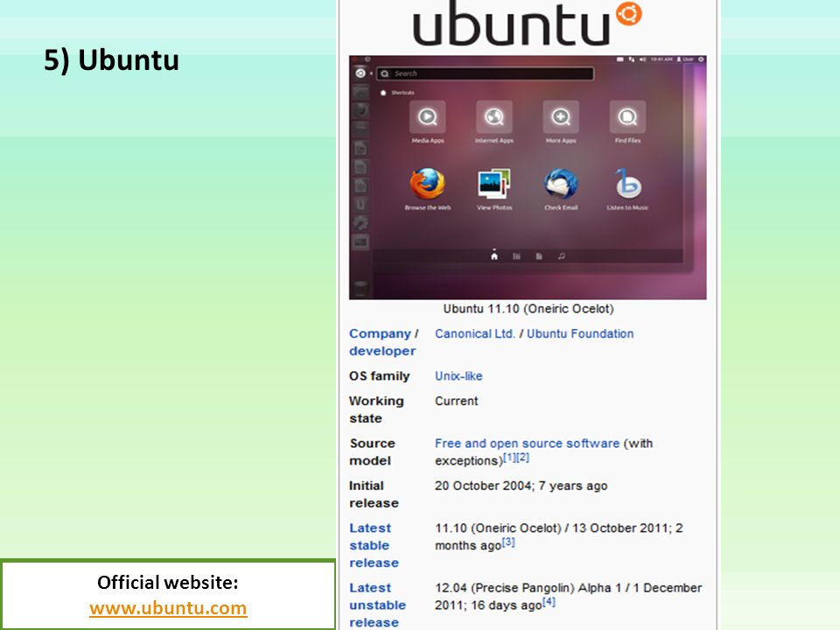The height and width of the screenshot is (630, 840).
Task: Select the music lens icon in dash
Action: pyautogui.click(x=562, y=256)
